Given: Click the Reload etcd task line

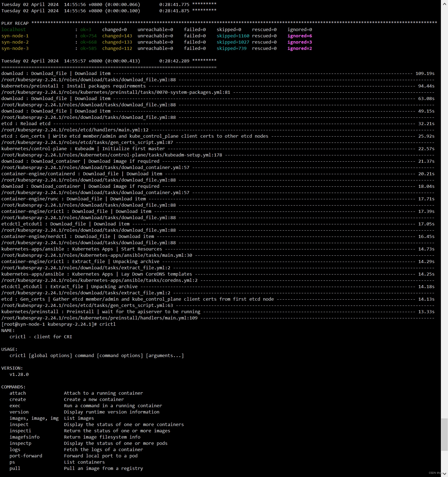Looking at the screenshot, I should pyautogui.click(x=218, y=123).
